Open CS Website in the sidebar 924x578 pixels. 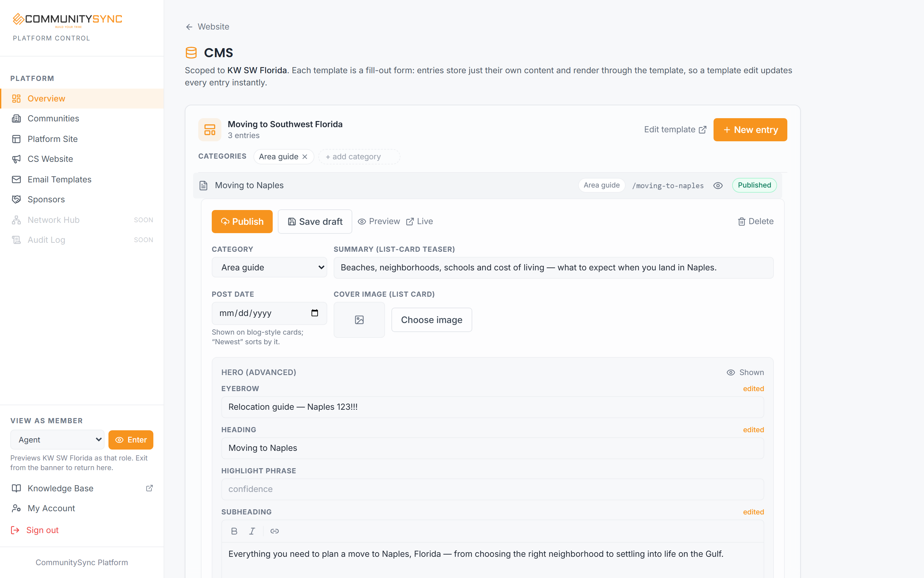[82, 159]
